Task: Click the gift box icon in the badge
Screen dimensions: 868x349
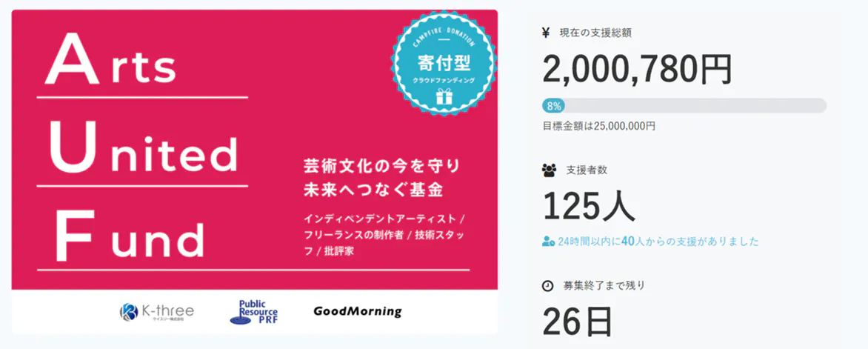Action: [443, 96]
